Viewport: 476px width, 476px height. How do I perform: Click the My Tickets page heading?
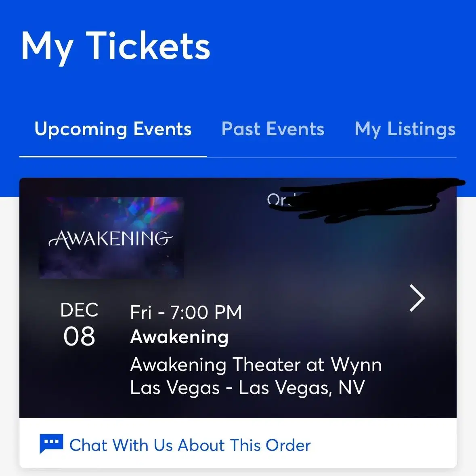pos(115,47)
